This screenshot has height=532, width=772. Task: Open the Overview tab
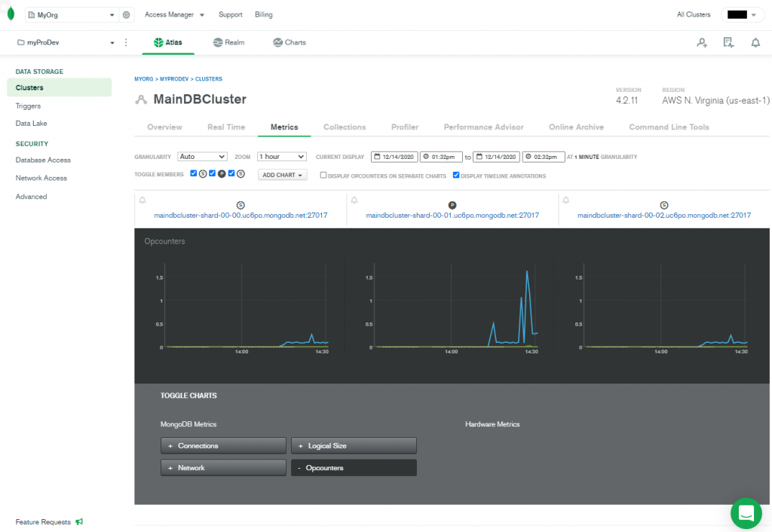pos(164,127)
